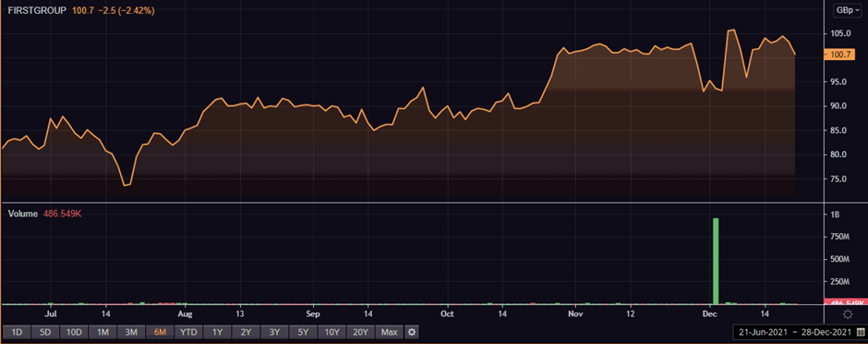
Task: Click the 105.0 price axis label
Action: click(x=840, y=33)
